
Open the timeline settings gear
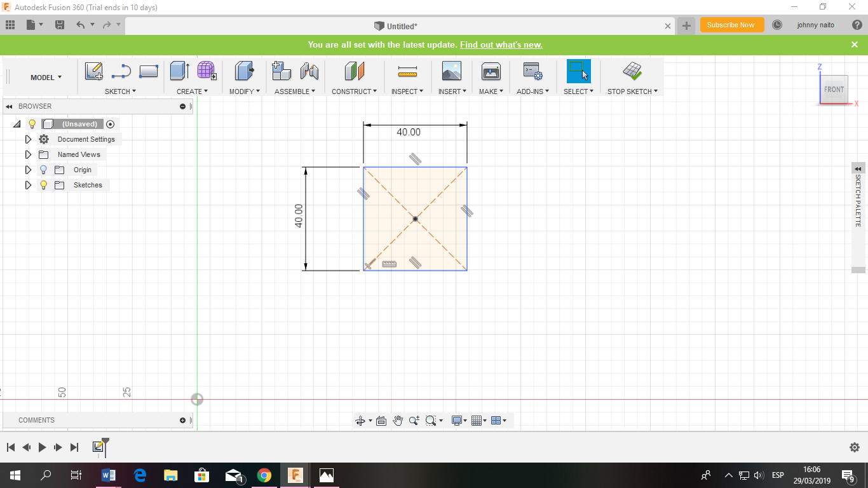(x=855, y=447)
